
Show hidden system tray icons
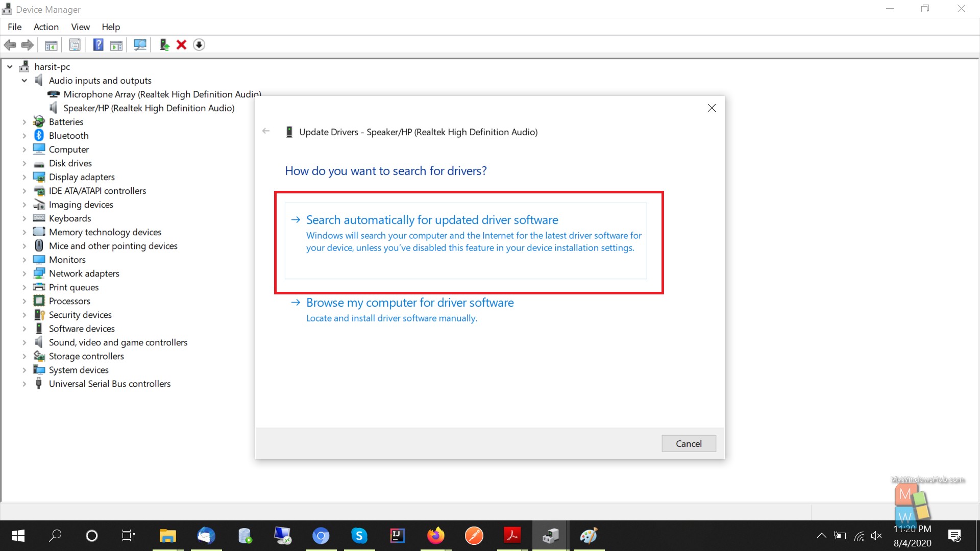click(821, 536)
